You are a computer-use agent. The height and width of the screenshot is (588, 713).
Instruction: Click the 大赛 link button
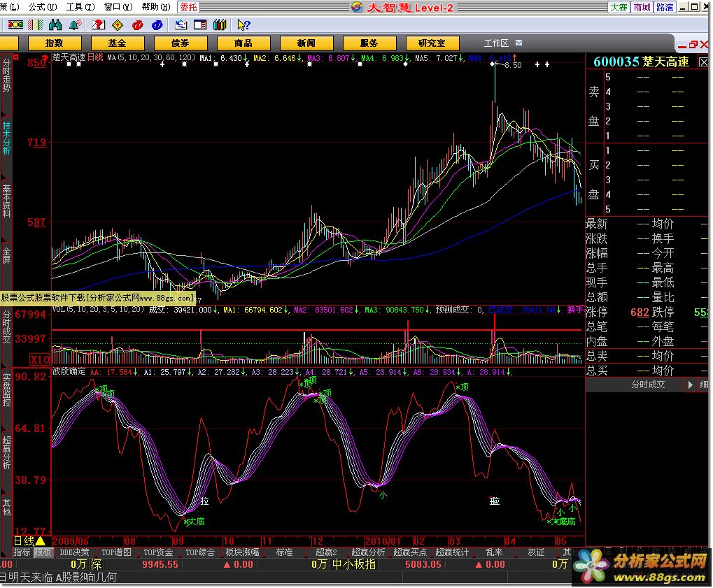tap(619, 7)
